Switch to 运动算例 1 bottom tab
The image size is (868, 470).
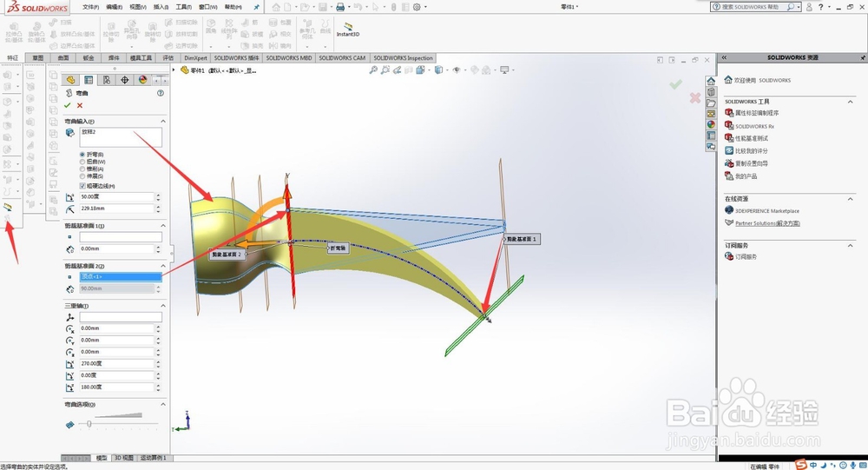pyautogui.click(x=153, y=458)
